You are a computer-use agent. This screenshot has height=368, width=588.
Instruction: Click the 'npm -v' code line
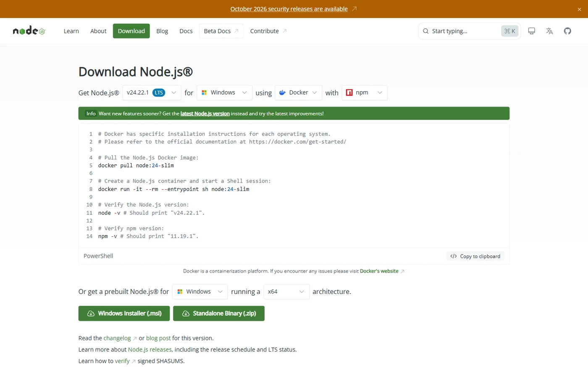click(x=148, y=236)
